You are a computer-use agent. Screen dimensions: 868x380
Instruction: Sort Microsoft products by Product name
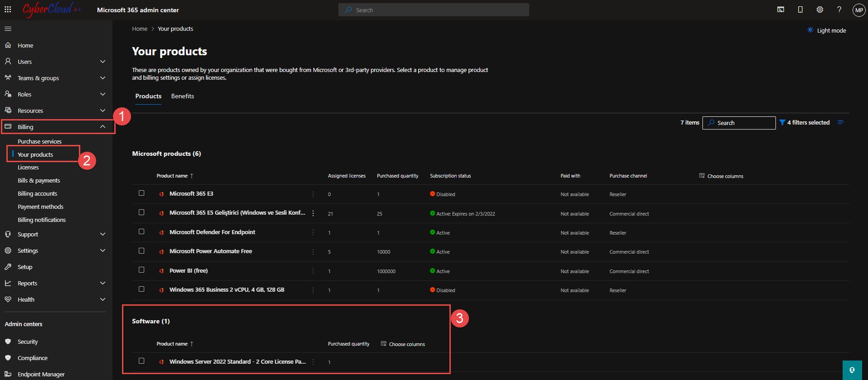tap(175, 176)
